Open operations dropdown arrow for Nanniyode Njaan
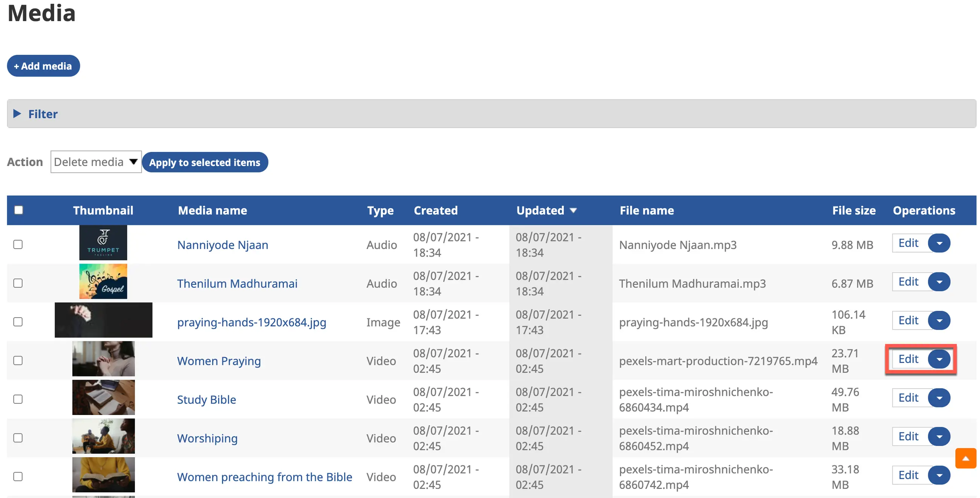The image size is (980, 498). coord(939,243)
